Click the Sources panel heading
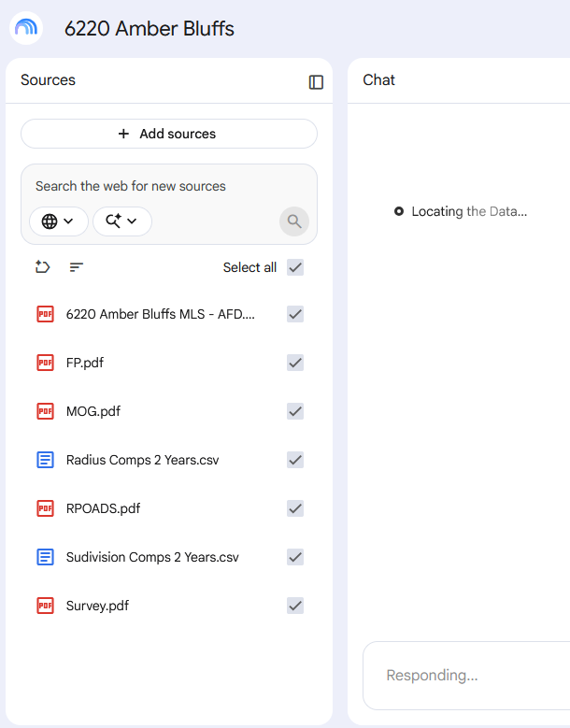 pyautogui.click(x=48, y=79)
